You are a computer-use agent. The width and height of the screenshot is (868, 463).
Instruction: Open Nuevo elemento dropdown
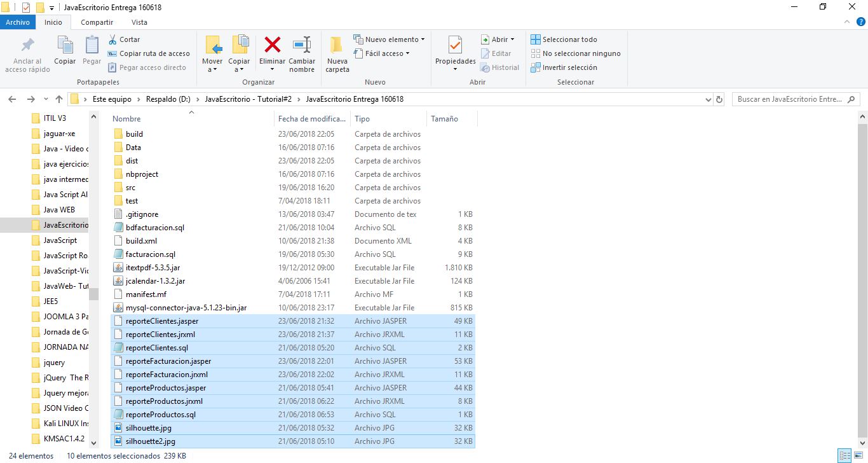click(x=389, y=39)
